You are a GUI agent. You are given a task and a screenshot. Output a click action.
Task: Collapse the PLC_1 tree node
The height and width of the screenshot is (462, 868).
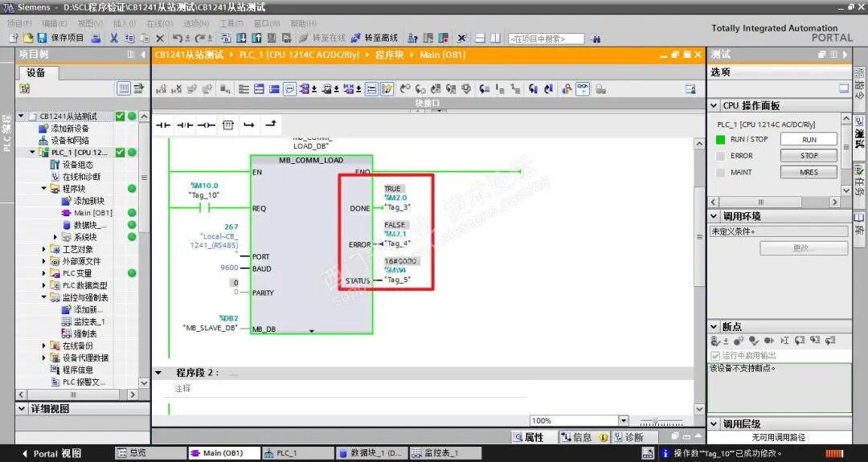pyautogui.click(x=33, y=152)
